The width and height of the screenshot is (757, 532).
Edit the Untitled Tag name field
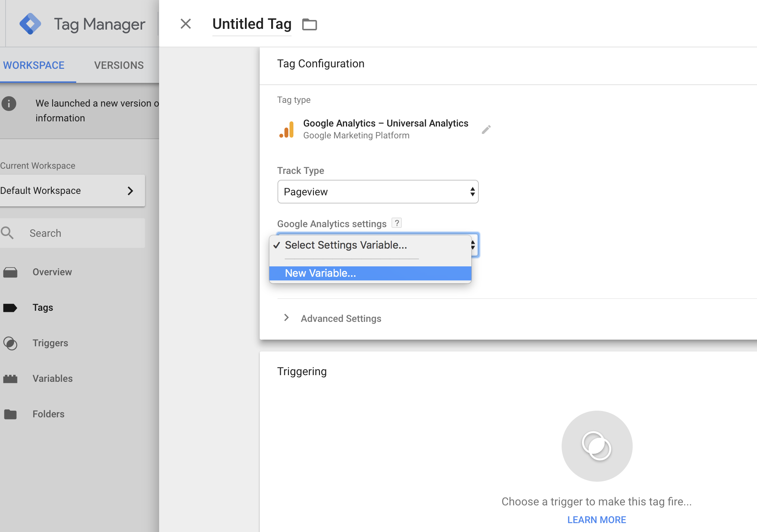252,24
